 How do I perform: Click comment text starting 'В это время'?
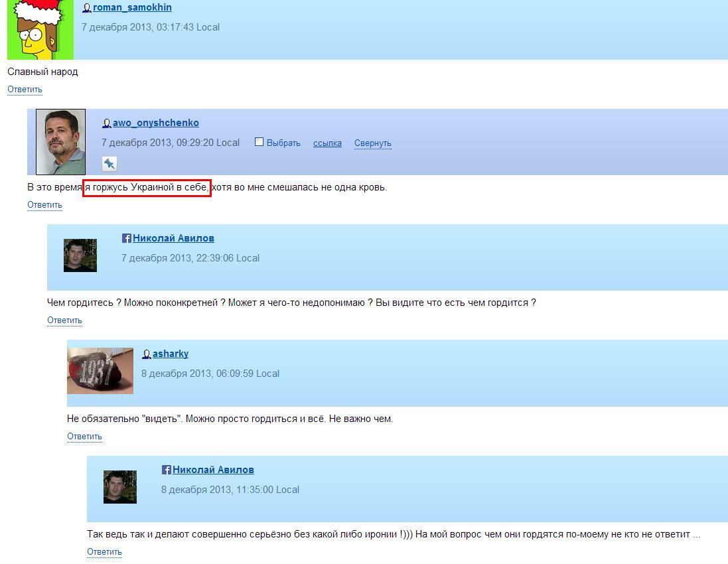(x=207, y=188)
